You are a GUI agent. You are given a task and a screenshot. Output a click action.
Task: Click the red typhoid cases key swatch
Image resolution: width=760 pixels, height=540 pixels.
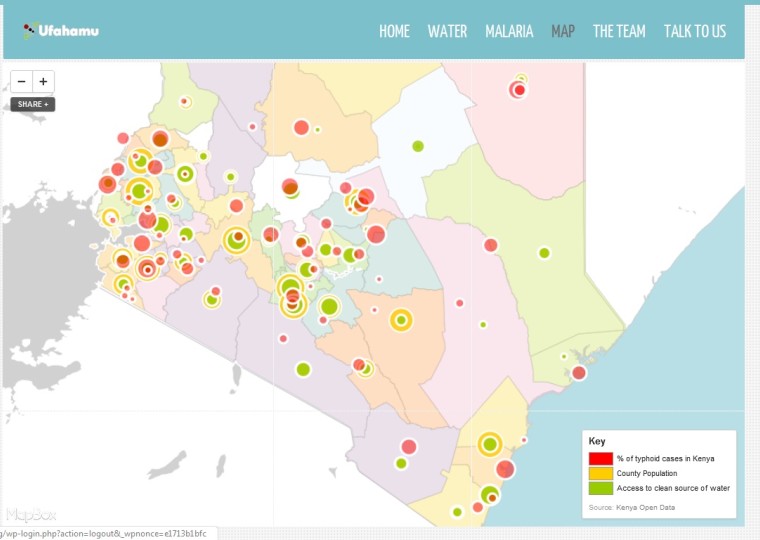point(601,459)
